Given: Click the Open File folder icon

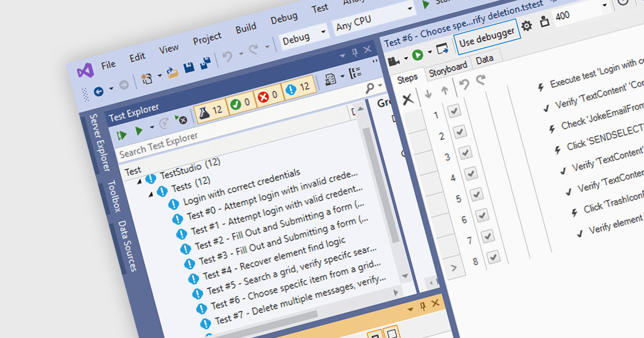Looking at the screenshot, I should 172,72.
